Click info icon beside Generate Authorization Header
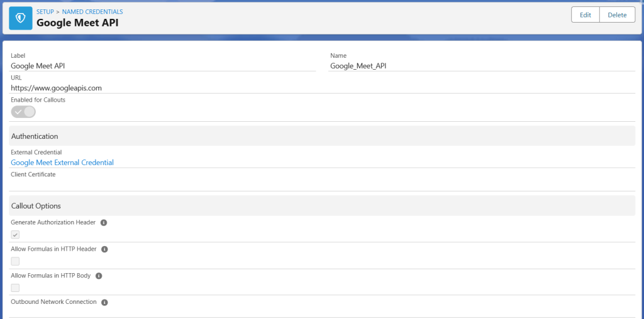 pos(104,223)
